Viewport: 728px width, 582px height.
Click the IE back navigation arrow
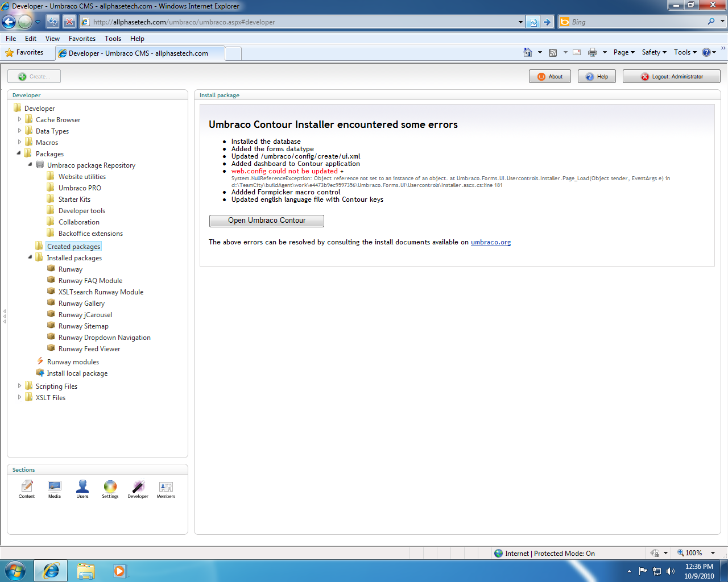pos(9,22)
